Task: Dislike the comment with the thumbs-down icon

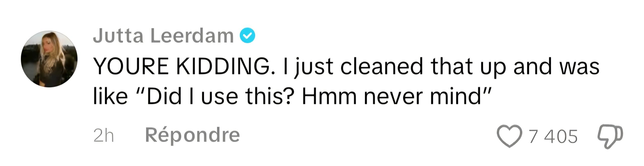Action: pos(610,137)
